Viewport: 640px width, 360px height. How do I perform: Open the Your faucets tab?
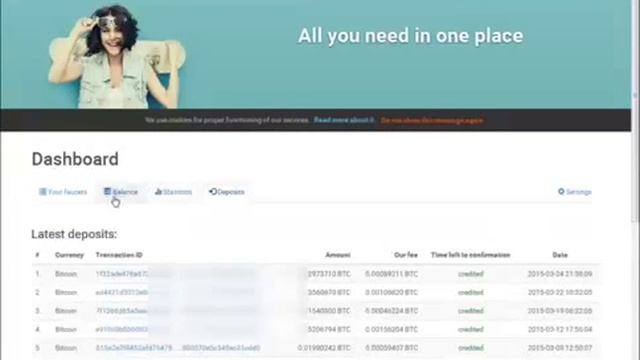coord(63,192)
